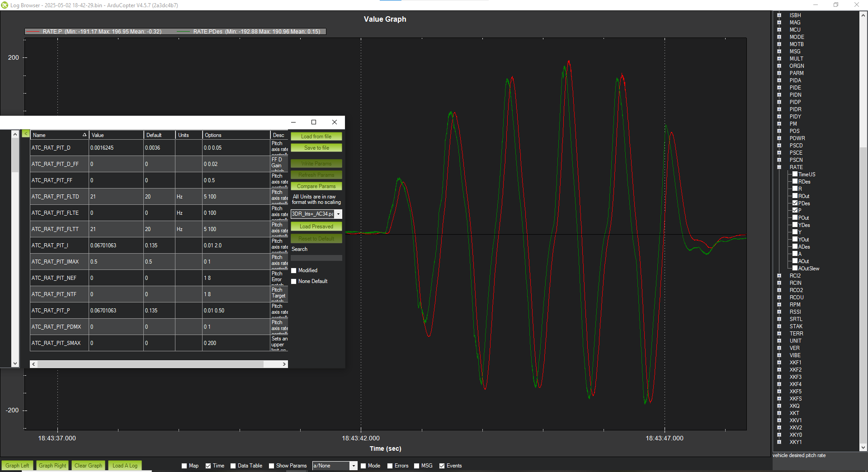Viewport: 868px width, 472px height.
Task: Enable the POut field under RATE
Action: tap(795, 217)
